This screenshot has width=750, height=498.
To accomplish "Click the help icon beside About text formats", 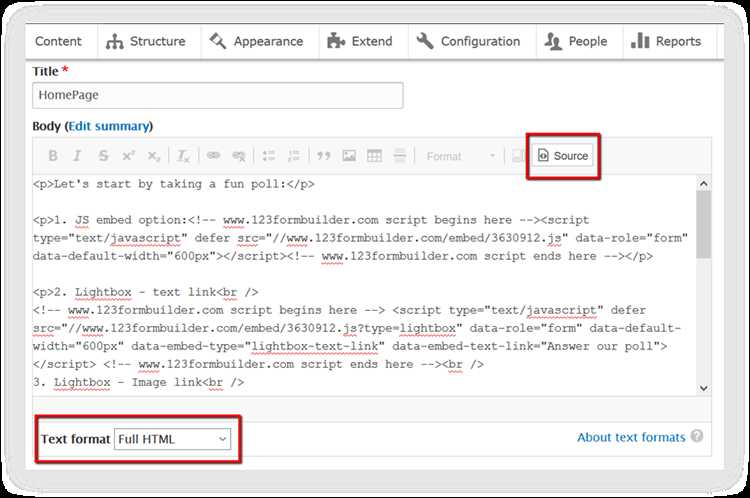I will (x=697, y=436).
